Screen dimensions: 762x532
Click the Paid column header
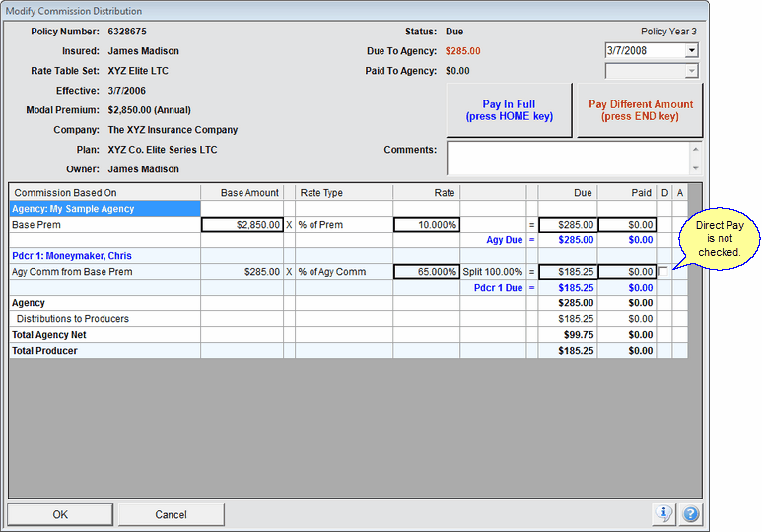point(627,192)
